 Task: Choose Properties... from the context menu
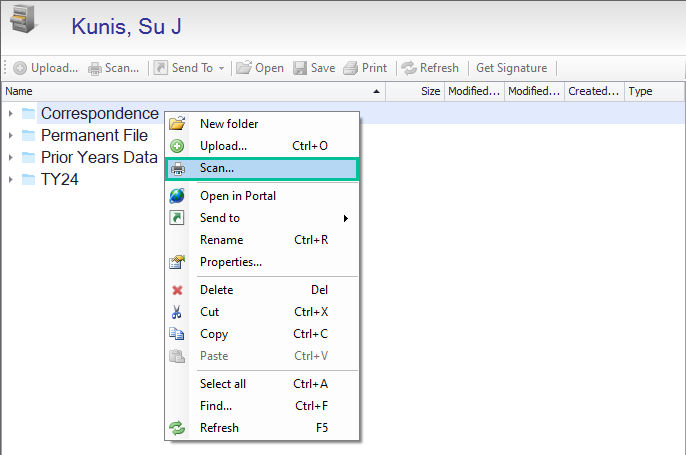[x=231, y=262]
